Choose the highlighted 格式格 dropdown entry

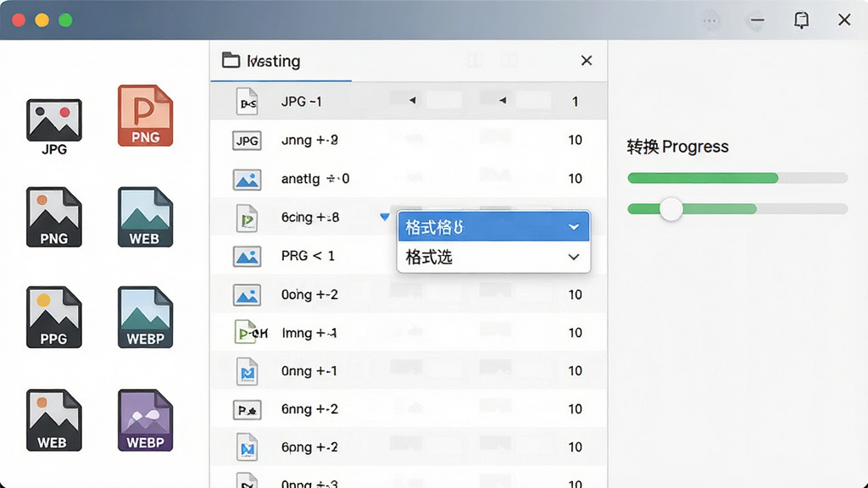click(493, 227)
